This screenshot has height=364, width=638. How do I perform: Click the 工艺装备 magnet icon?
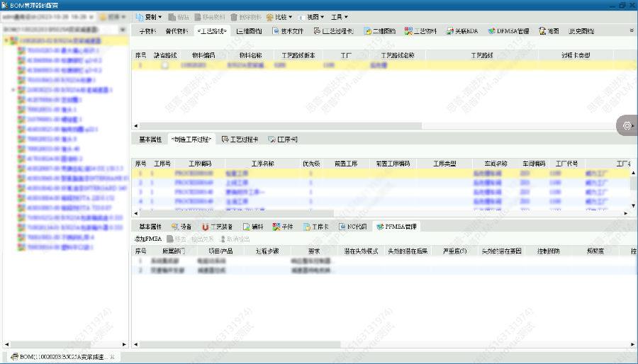pos(205,227)
